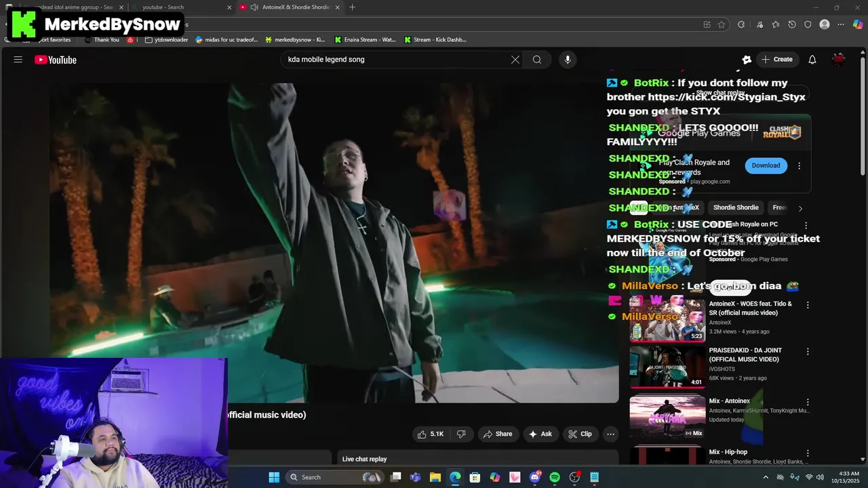Open a new browser tab

point(352,7)
